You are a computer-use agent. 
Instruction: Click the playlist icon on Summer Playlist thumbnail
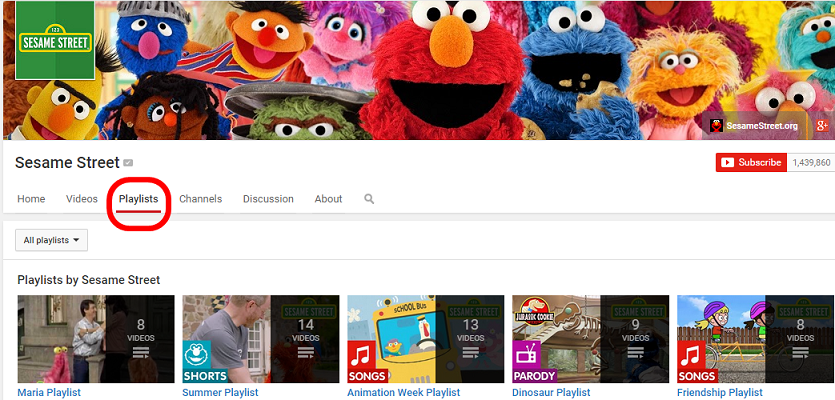click(306, 353)
